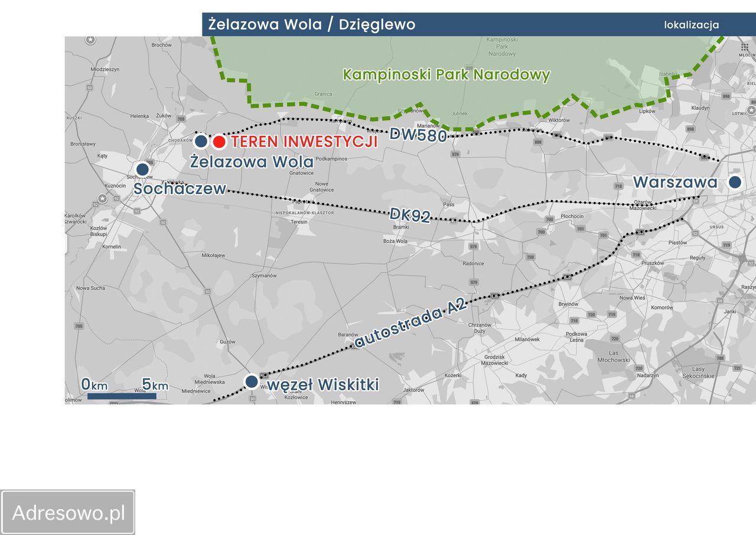Click the TEREN INWESTYCJI red text
756x535 pixels.
click(304, 142)
